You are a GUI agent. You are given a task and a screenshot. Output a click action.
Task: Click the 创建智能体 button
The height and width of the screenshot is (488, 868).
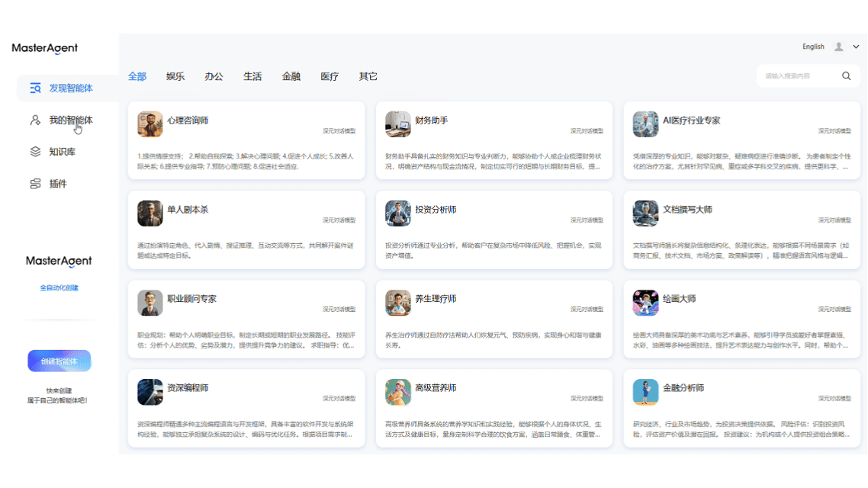click(59, 360)
